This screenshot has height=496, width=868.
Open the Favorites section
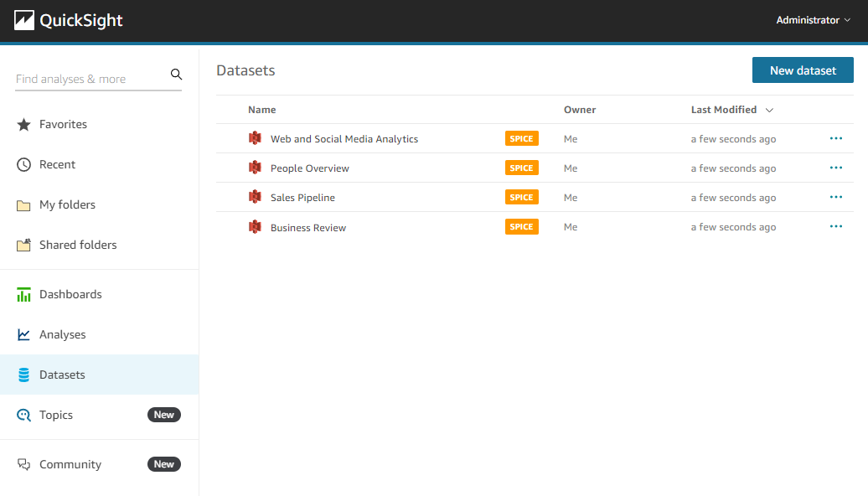tap(63, 124)
